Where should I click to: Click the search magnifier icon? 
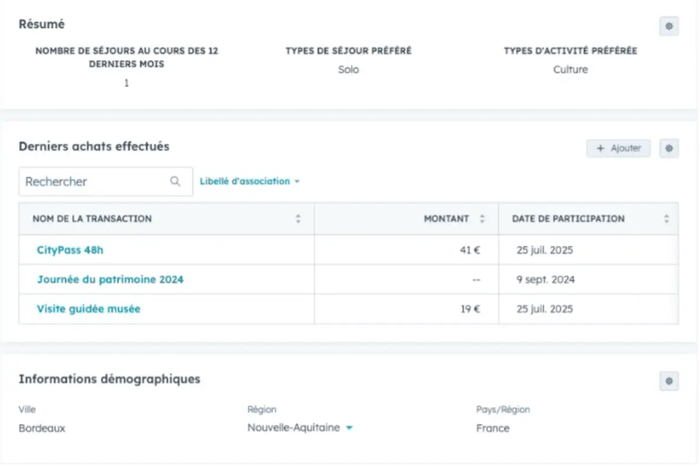(175, 181)
